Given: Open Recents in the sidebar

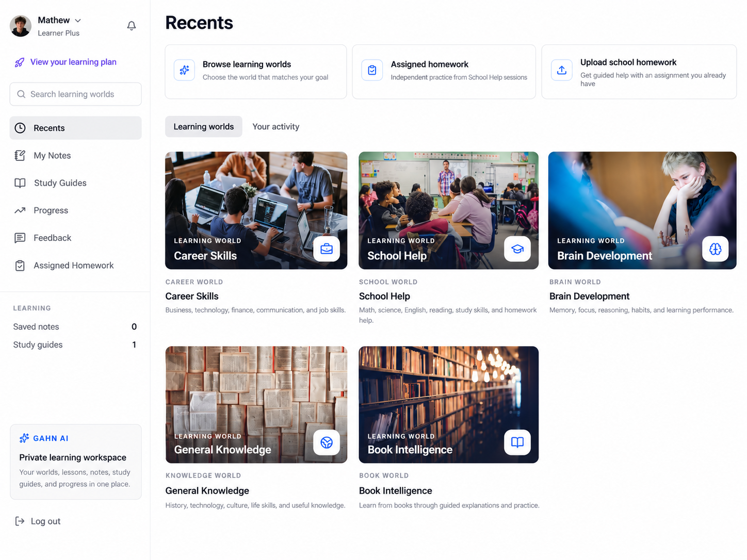Looking at the screenshot, I should tap(76, 128).
